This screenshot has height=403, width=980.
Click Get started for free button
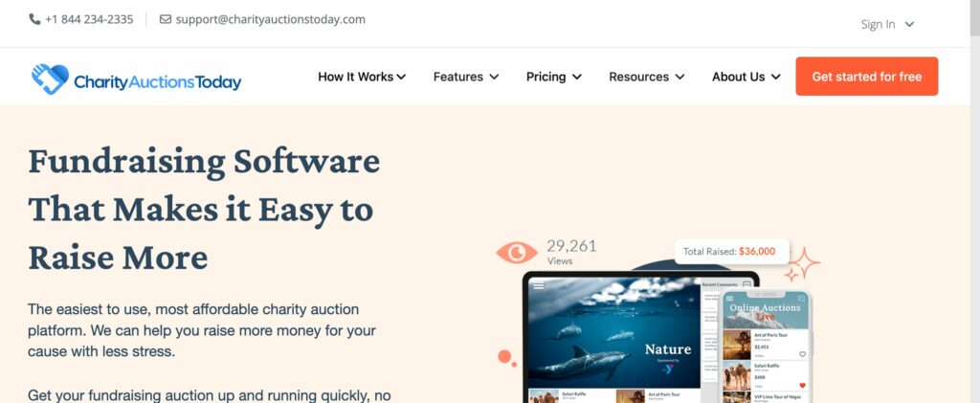point(866,77)
